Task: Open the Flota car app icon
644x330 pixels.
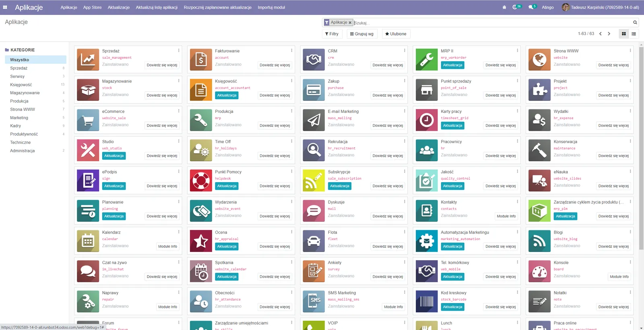Action: 314,241
